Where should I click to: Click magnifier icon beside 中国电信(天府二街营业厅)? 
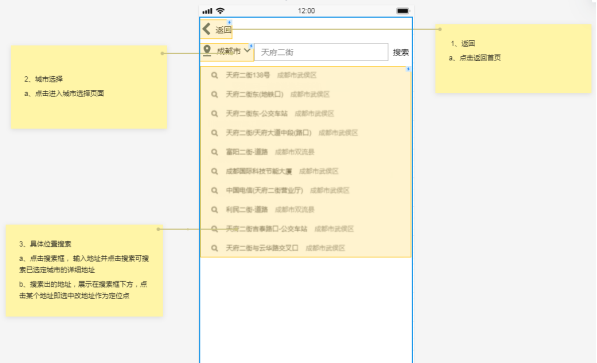pos(215,190)
